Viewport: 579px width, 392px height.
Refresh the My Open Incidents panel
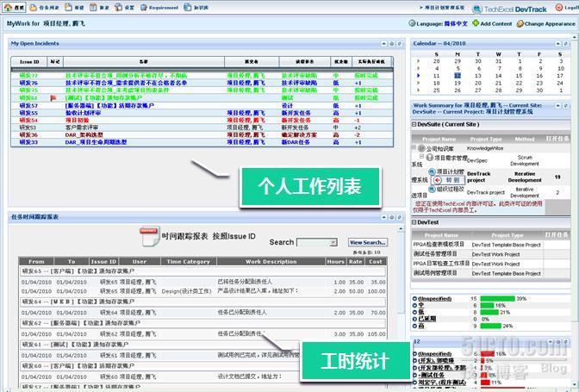point(400,44)
